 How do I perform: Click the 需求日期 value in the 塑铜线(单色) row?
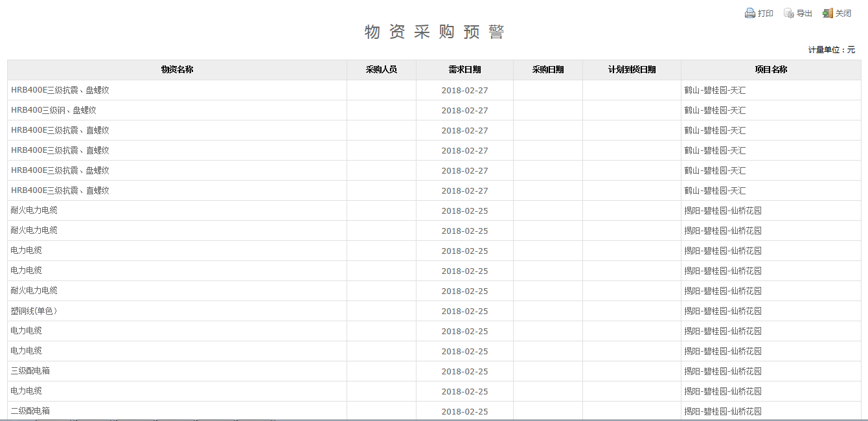coord(464,311)
